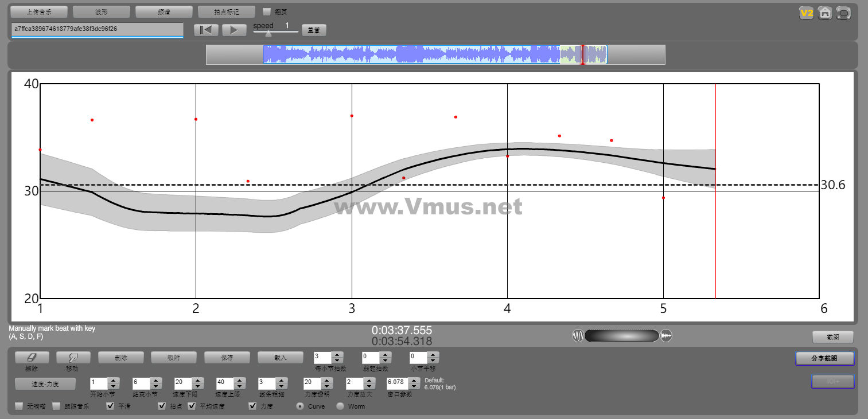This screenshot has height=419, width=868.
Task: Click the 上传音乐 upload music button
Action: point(39,11)
